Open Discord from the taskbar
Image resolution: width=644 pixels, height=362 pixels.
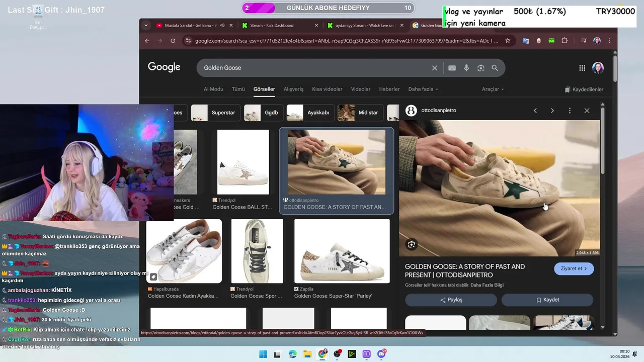point(381,354)
